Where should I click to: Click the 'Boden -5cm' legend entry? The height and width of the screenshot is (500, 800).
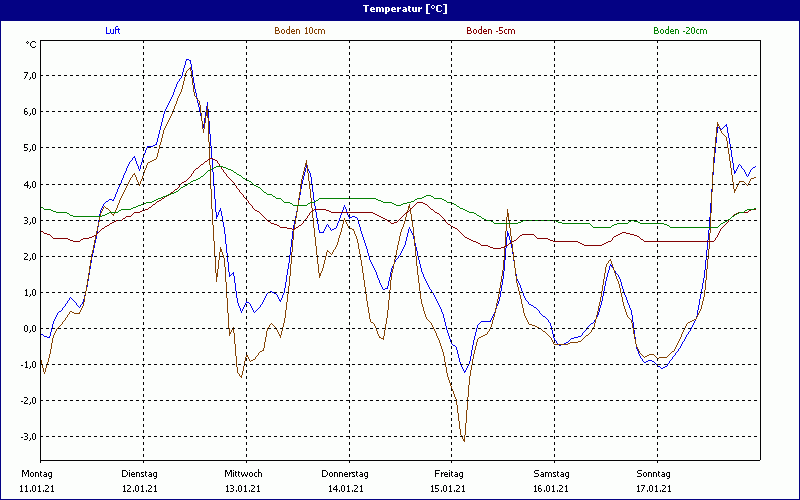click(491, 31)
